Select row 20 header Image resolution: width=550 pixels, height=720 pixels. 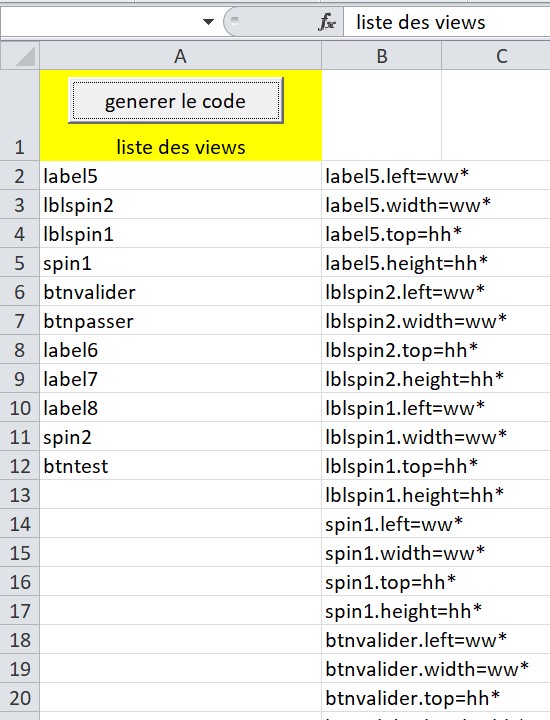[20, 698]
